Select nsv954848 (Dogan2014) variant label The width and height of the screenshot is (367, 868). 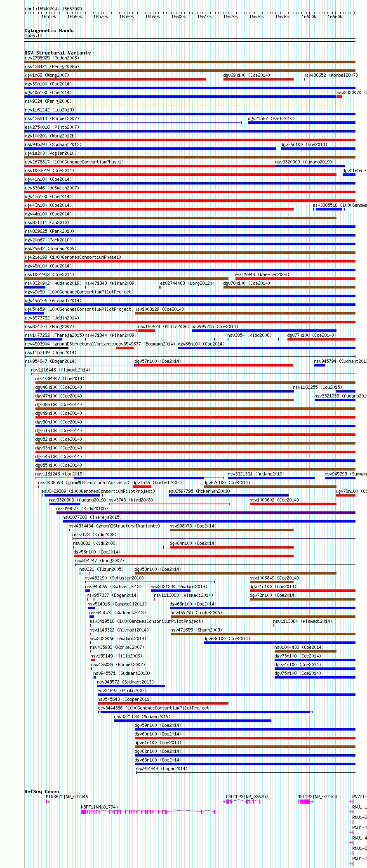(x=162, y=769)
